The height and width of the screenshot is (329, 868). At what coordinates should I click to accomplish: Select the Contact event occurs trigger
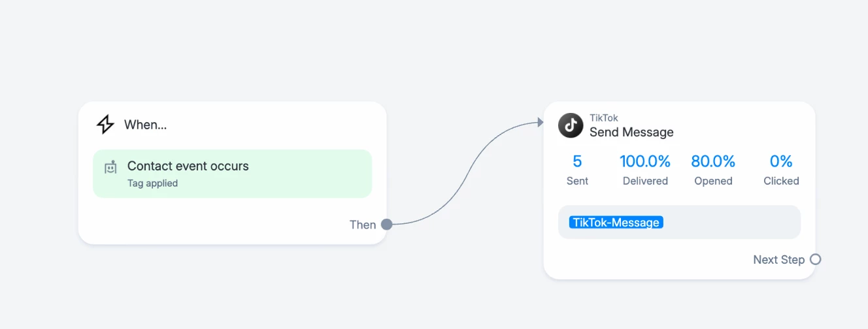233,174
